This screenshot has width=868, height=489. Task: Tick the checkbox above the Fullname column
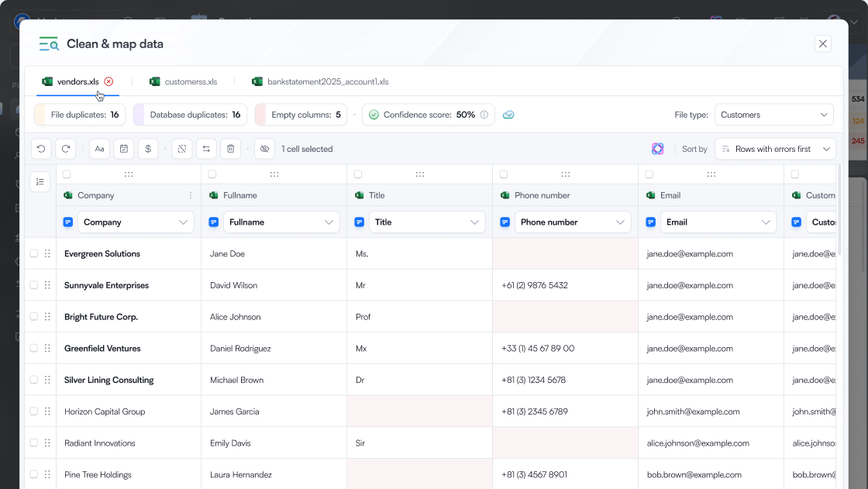(x=212, y=174)
